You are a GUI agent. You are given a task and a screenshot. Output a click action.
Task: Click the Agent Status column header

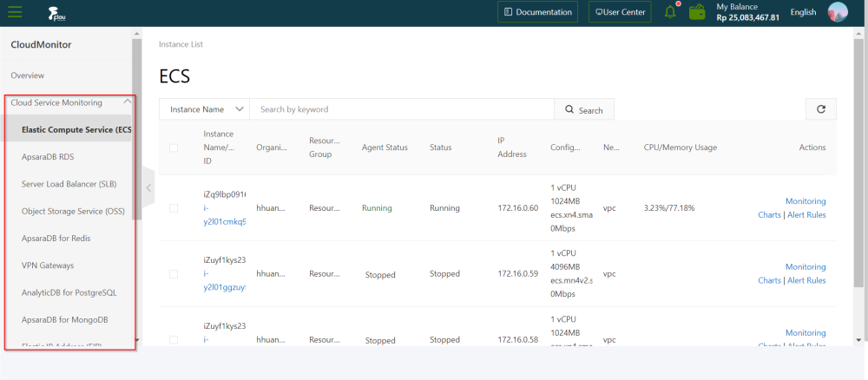pos(385,147)
